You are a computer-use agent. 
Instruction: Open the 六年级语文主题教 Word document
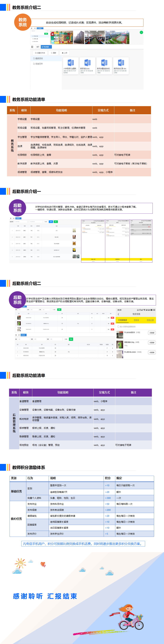tap(70, 63)
